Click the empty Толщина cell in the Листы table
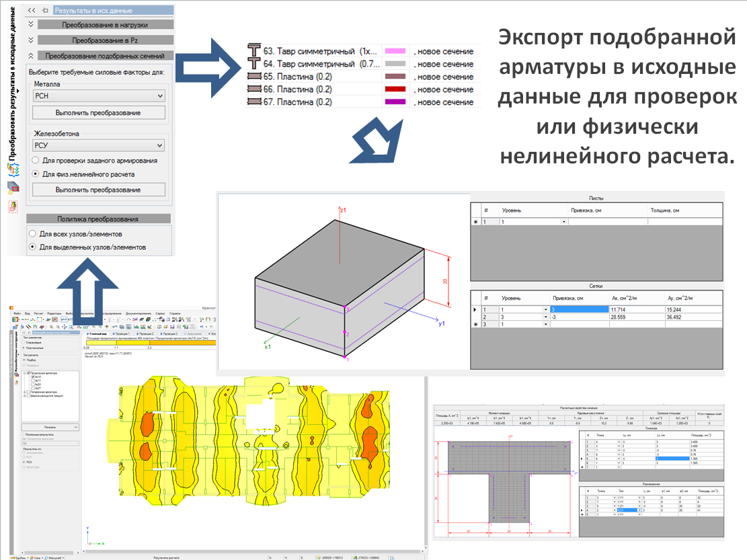The image size is (747, 560). pos(685,222)
